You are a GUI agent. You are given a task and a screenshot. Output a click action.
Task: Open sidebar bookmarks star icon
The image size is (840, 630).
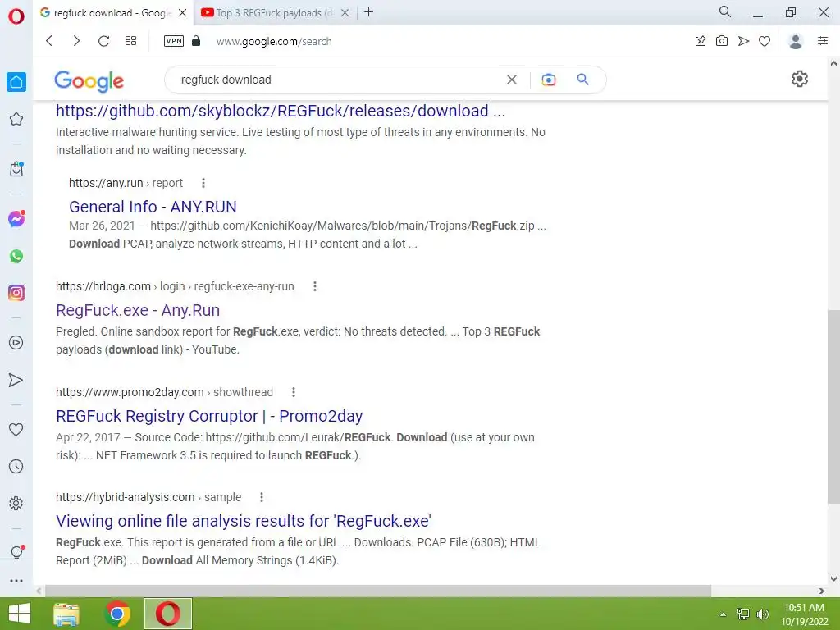click(x=16, y=119)
